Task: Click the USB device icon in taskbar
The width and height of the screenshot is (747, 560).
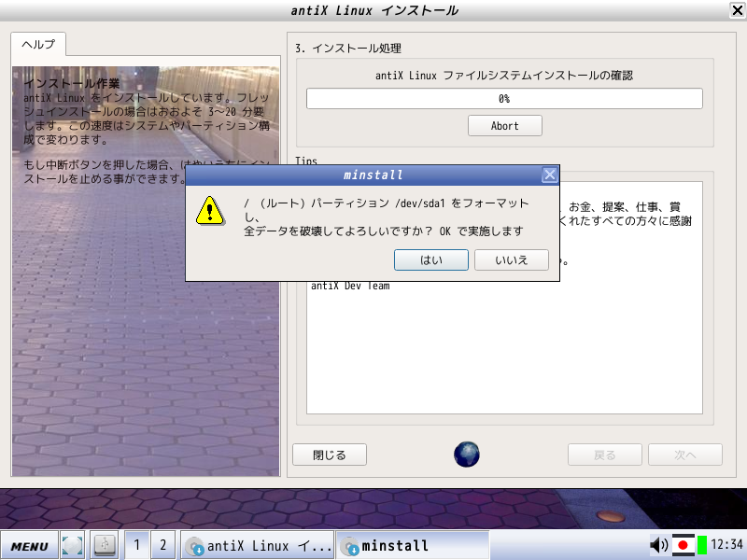Action: click(105, 545)
